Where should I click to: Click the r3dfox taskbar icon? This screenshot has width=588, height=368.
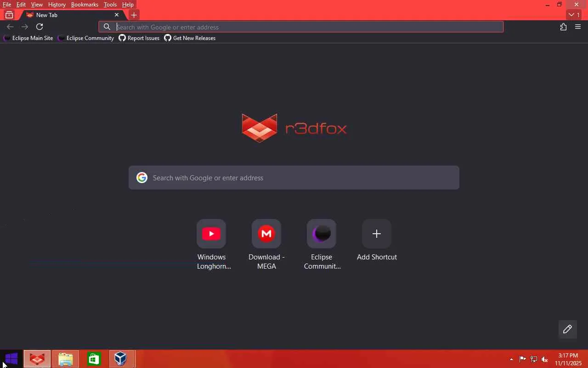(x=37, y=359)
